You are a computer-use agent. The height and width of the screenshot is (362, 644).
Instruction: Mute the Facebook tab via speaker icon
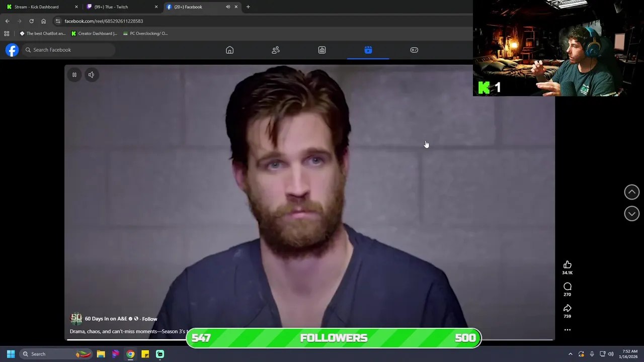click(227, 7)
